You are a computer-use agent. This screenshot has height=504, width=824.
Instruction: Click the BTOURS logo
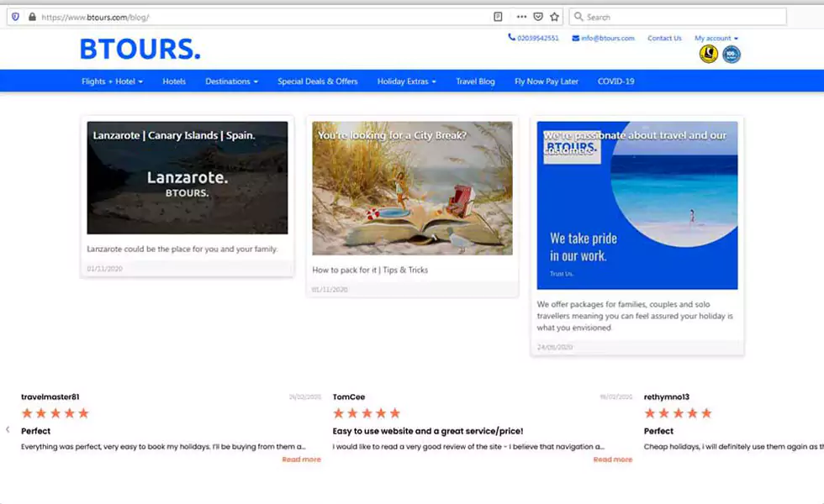coord(140,50)
